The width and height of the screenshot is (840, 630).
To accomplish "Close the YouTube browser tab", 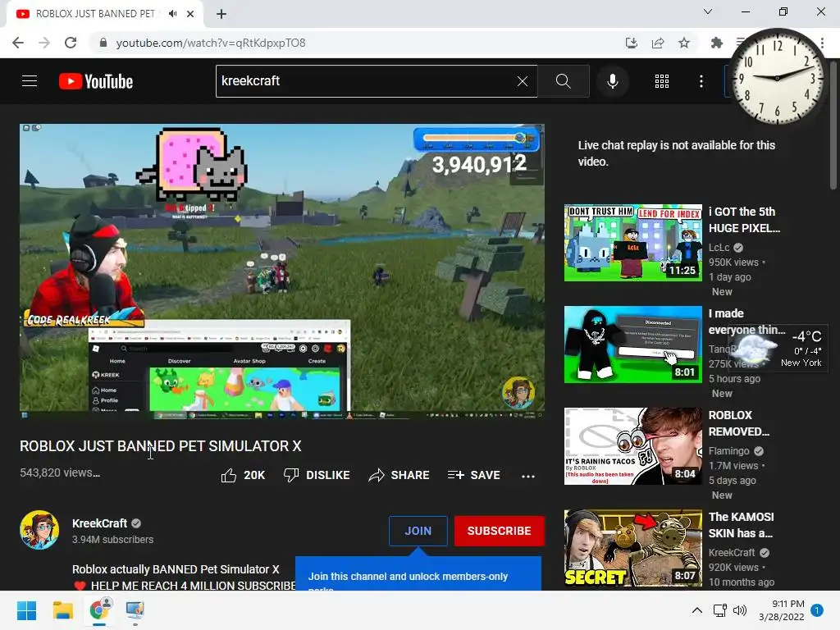I will [190, 14].
